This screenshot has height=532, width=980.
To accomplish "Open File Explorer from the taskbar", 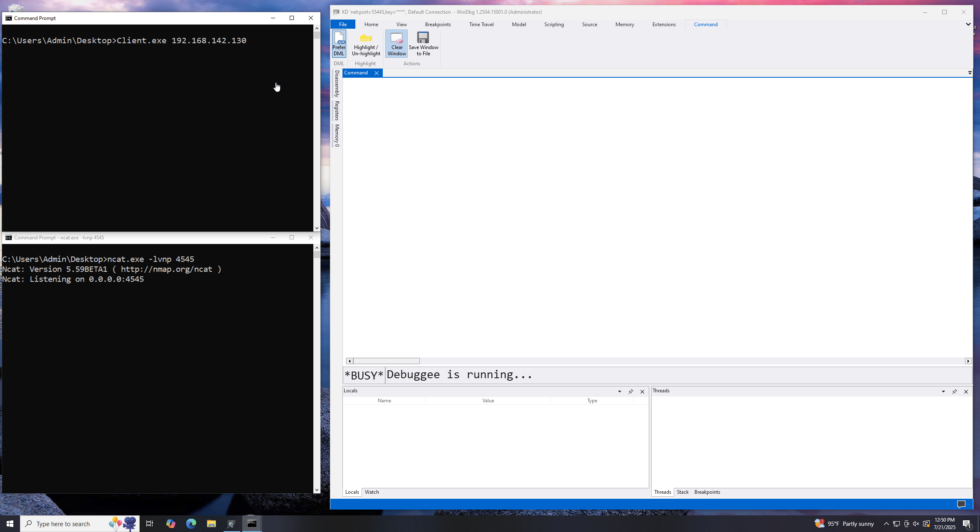I will [x=211, y=524].
